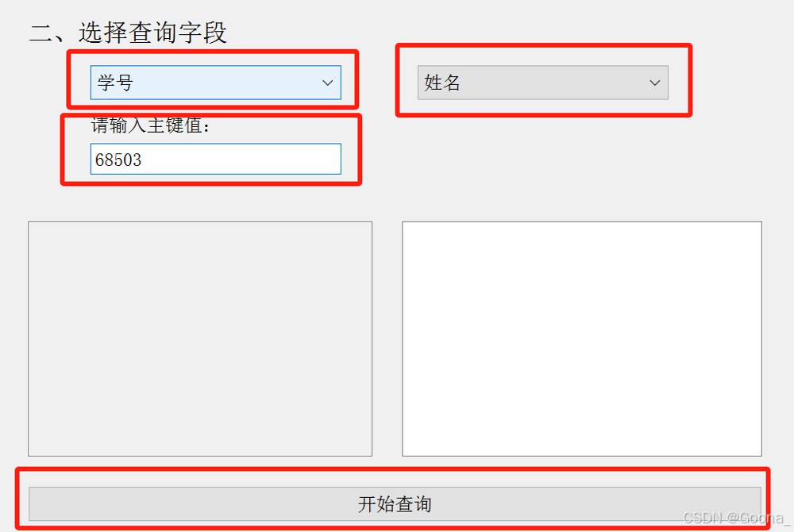Select the blue-highlighted field selector showing 学号
The image size is (794, 532).
(216, 83)
